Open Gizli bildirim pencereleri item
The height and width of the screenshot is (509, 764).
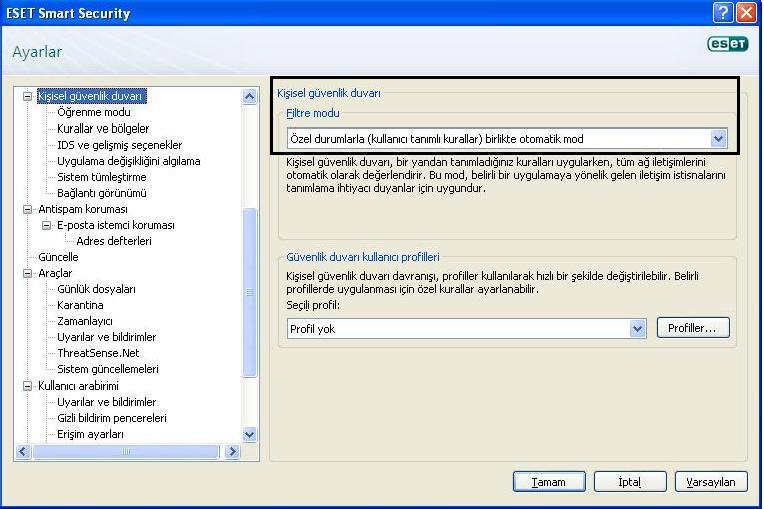coord(112,418)
